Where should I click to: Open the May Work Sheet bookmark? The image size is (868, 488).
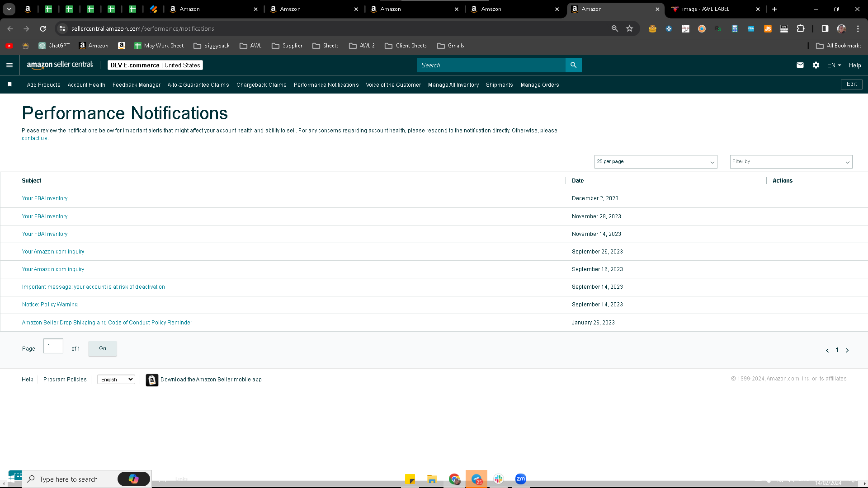click(159, 46)
